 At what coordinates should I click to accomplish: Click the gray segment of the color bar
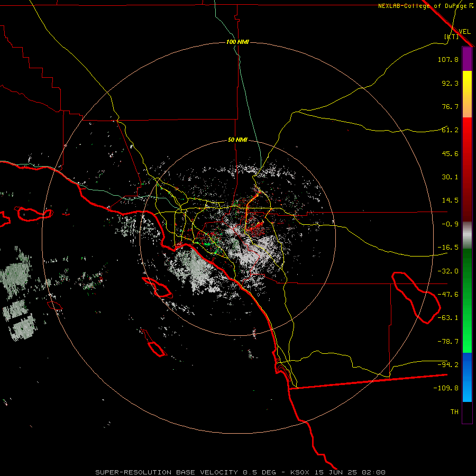467,235
